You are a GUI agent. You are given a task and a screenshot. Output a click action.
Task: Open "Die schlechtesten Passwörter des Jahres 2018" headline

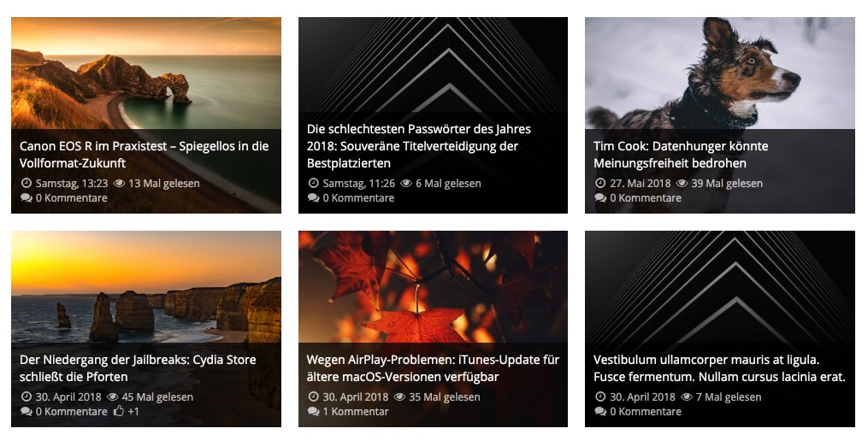point(419,146)
